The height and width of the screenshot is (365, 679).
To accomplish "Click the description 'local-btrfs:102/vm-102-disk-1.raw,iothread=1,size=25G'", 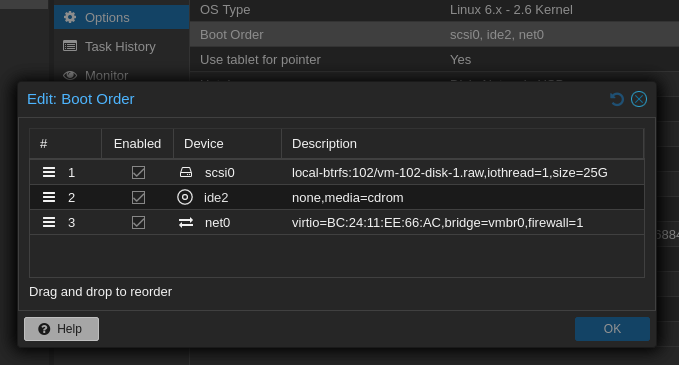I will tap(449, 173).
